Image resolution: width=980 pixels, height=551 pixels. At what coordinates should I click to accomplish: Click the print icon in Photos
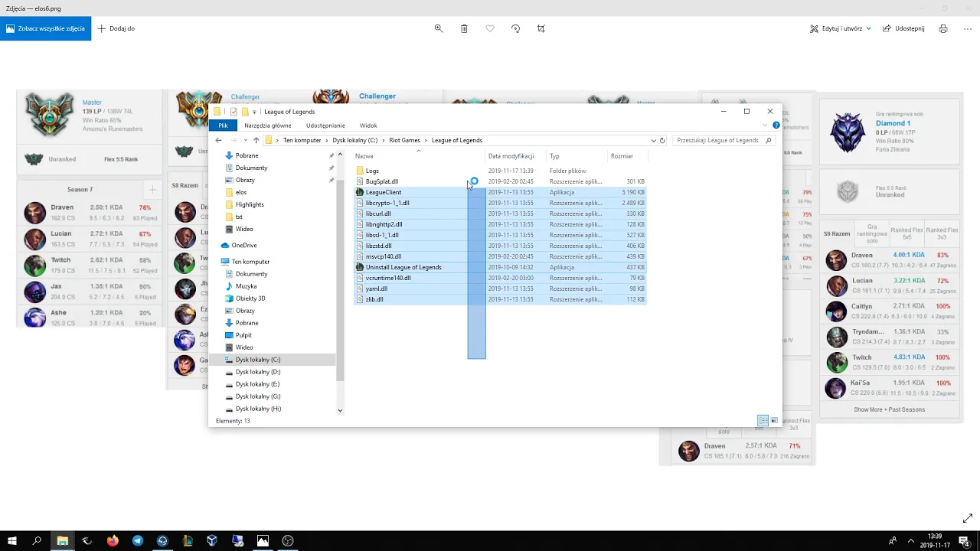coord(943,28)
